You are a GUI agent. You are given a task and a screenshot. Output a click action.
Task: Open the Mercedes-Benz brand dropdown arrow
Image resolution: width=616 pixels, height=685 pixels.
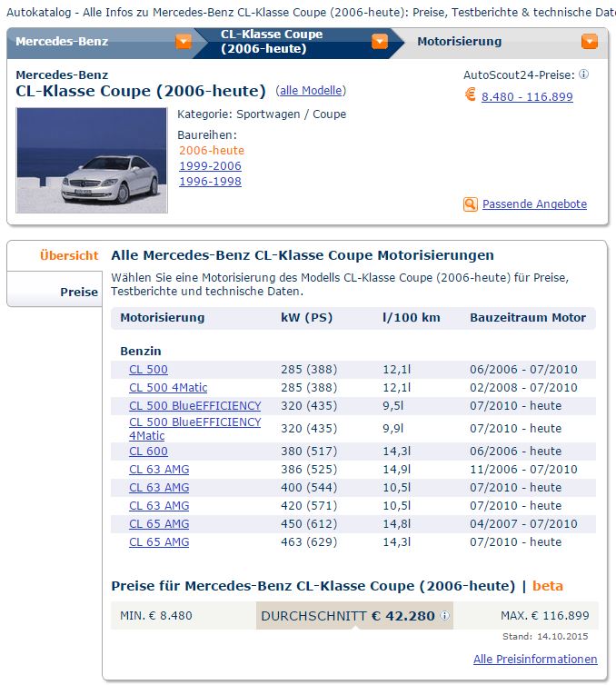[184, 42]
